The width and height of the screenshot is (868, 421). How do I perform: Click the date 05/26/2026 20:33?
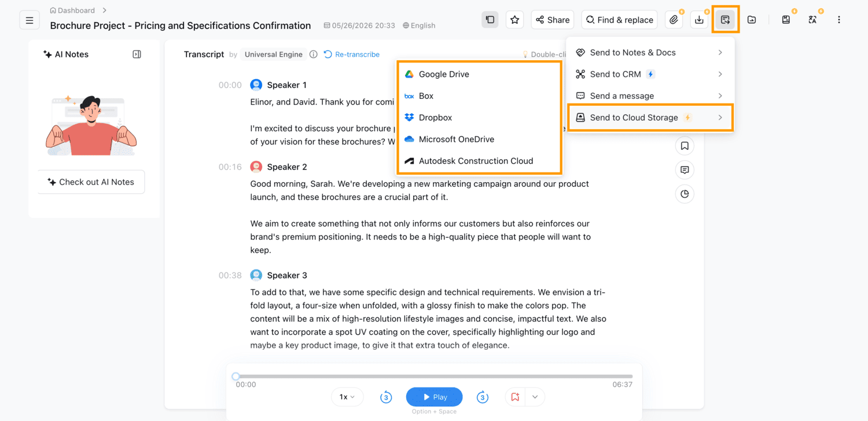359,25
